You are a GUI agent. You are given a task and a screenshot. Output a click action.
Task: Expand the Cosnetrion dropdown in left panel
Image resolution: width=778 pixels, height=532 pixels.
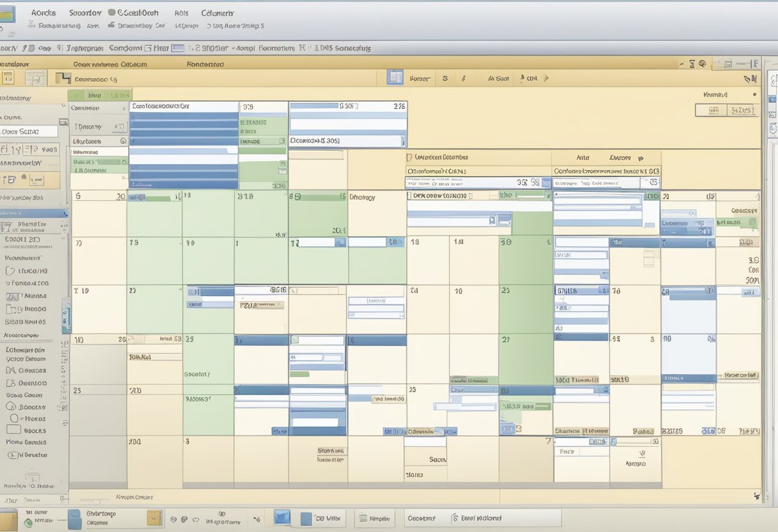[122, 109]
